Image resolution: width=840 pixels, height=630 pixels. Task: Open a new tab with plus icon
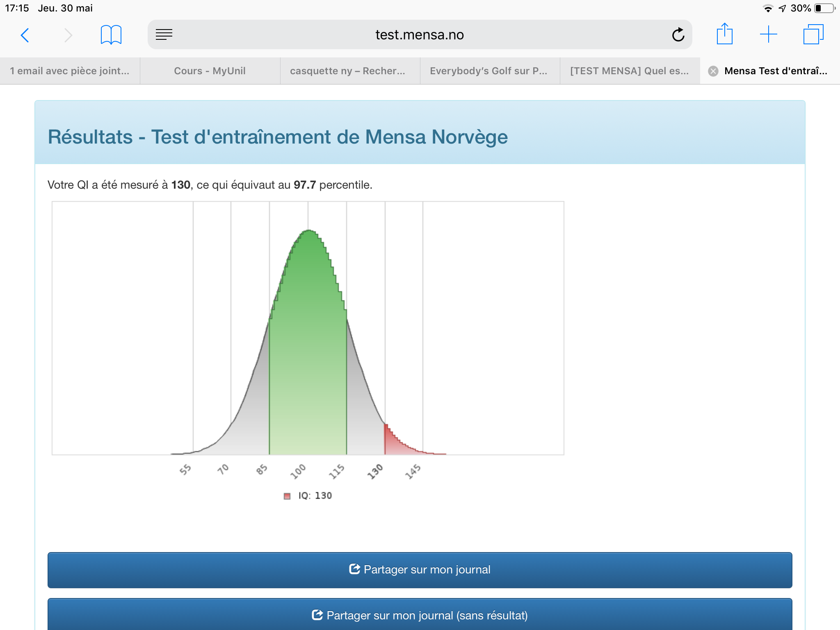click(768, 34)
